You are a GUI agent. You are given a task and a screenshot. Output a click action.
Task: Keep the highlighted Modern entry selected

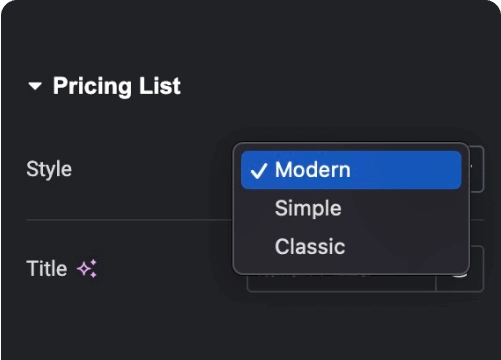(351, 170)
